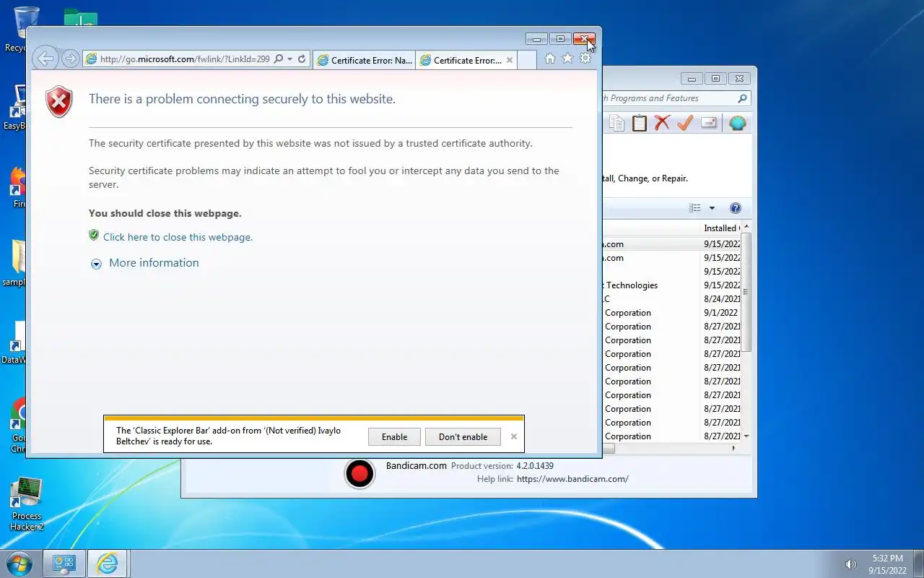
Task: Click the orange checkmark Properties icon
Action: tap(685, 123)
